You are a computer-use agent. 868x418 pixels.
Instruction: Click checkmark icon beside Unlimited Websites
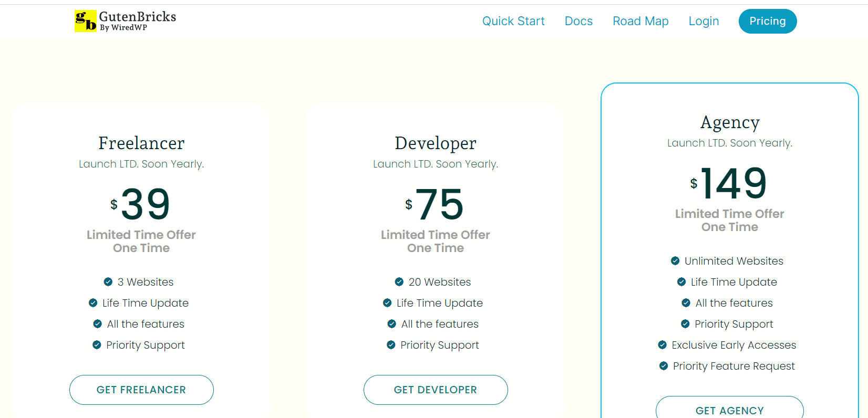[x=675, y=261]
